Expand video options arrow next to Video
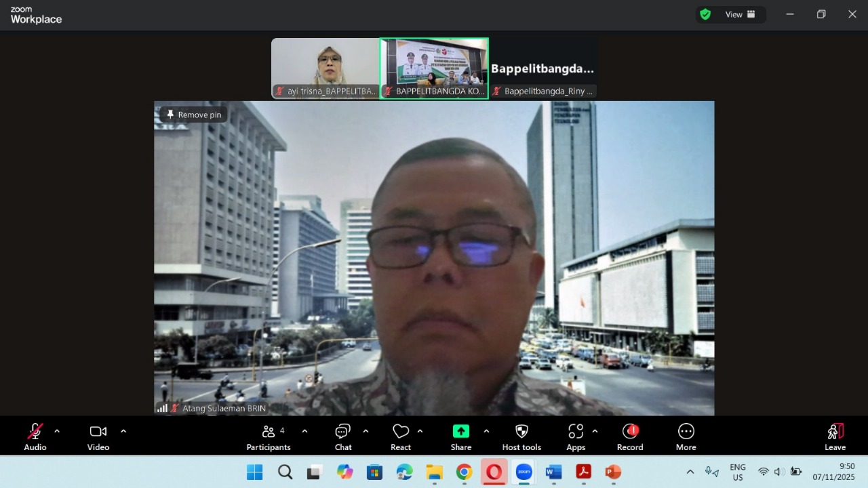Screen dimensions: 868x488 [123, 431]
